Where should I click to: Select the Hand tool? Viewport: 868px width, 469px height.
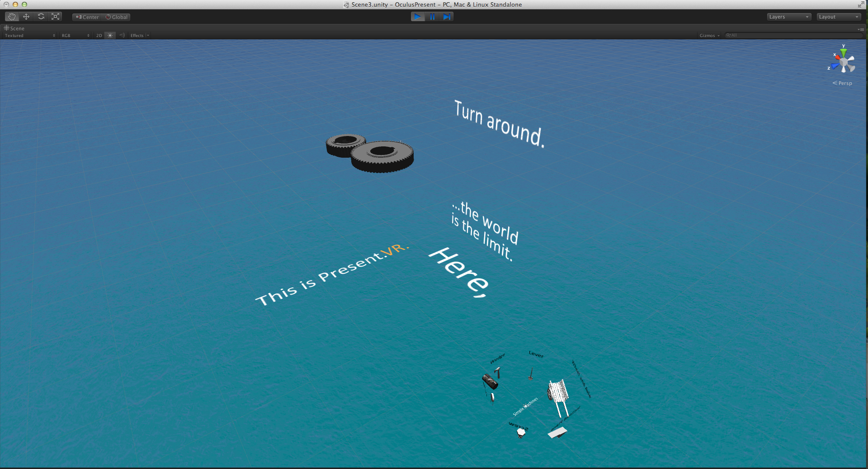12,17
